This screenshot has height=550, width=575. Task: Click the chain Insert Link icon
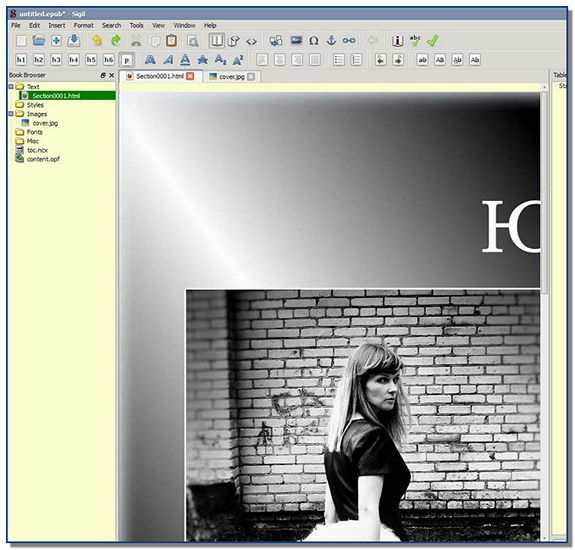349,41
